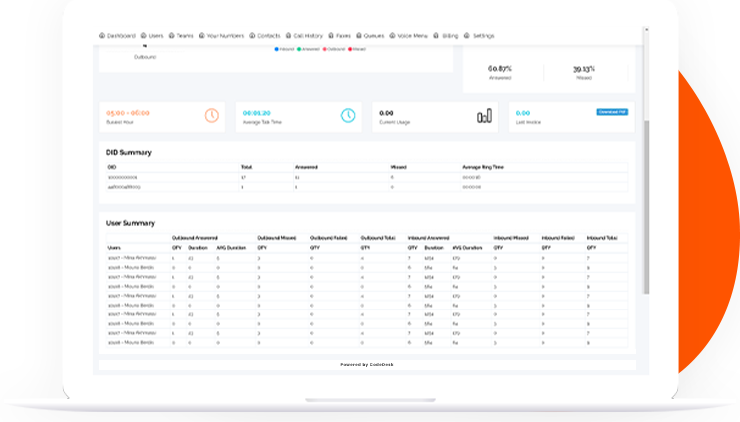Click the Users column header in User Summary
This screenshot has height=422, width=740.
tap(114, 248)
